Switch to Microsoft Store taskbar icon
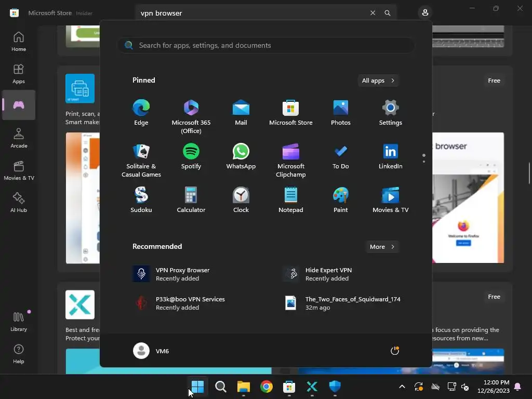Image resolution: width=532 pixels, height=399 pixels. 289,387
